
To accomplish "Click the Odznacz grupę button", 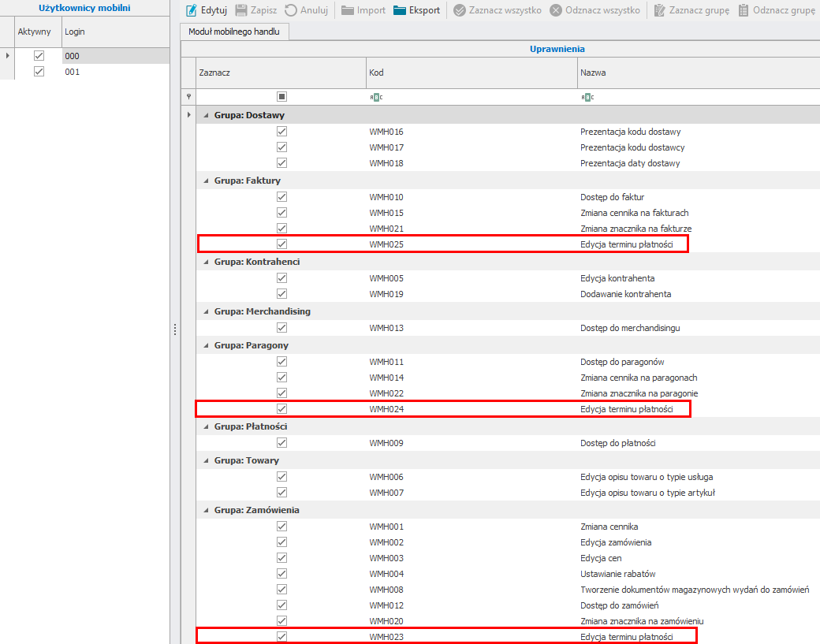I will [776, 10].
